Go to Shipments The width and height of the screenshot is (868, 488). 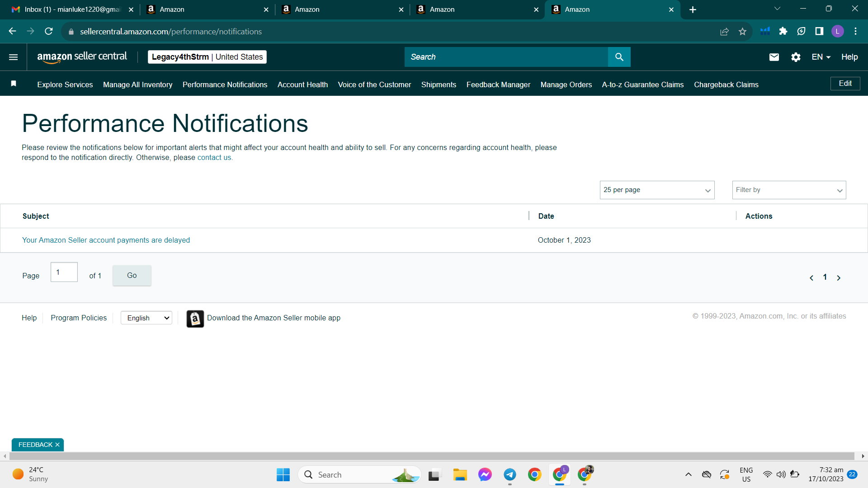[x=439, y=84]
